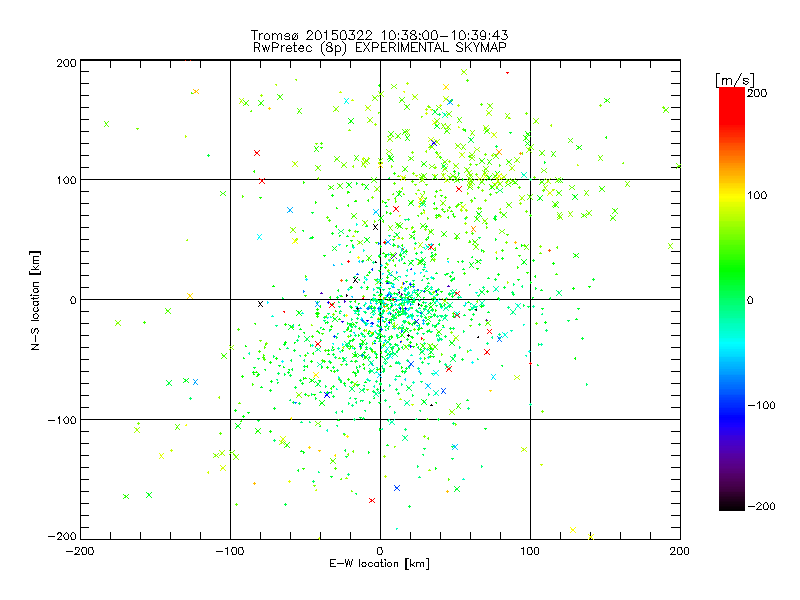Screen dimensions: 800x600
Task: Click the black bottom of the velocity colorbar
Action: coord(732,503)
